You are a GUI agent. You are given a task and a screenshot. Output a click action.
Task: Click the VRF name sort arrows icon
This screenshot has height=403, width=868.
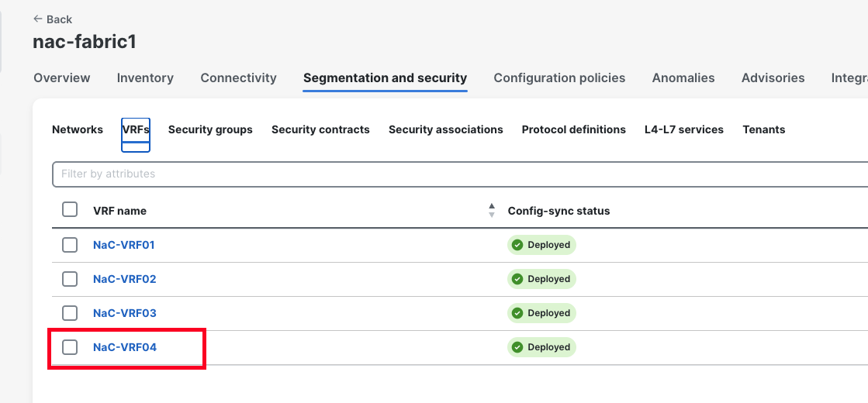coord(492,210)
